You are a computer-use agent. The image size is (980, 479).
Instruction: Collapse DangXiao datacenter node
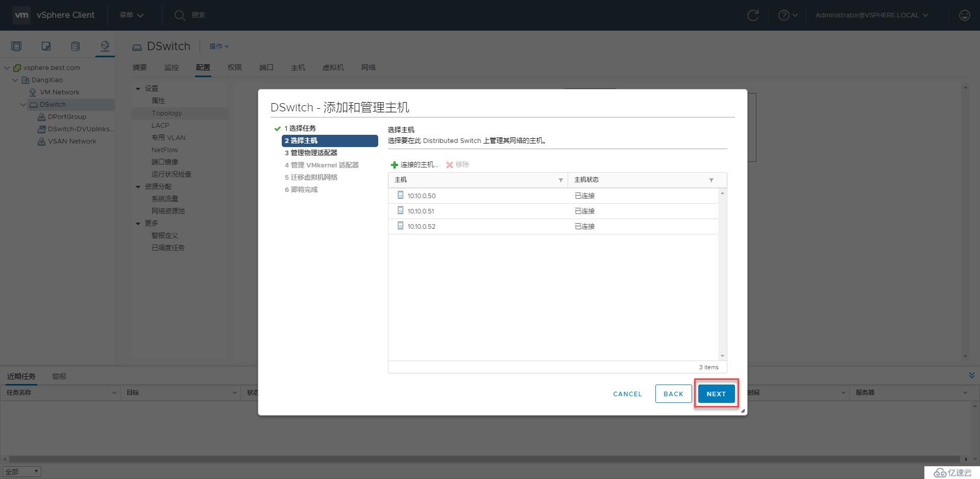[x=15, y=80]
